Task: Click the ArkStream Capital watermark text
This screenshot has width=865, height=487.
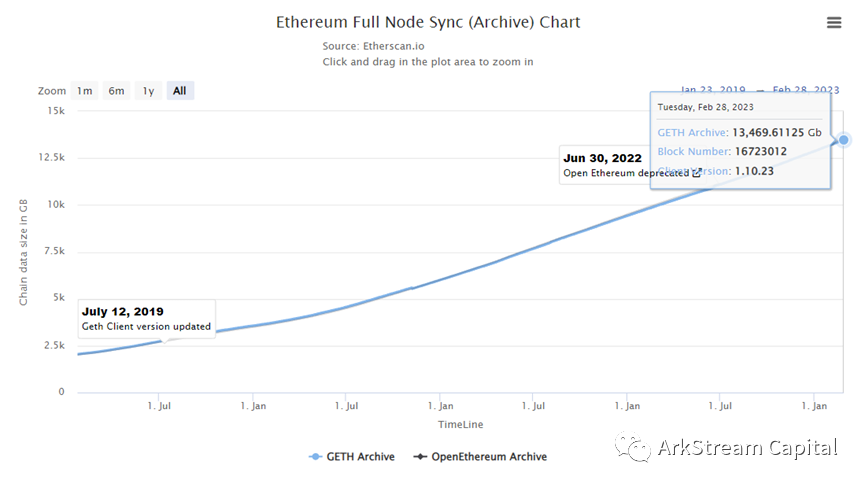Action: [x=747, y=447]
